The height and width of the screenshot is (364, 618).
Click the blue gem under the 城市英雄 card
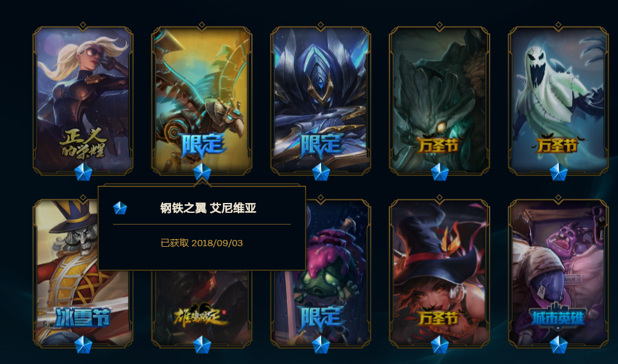559,345
